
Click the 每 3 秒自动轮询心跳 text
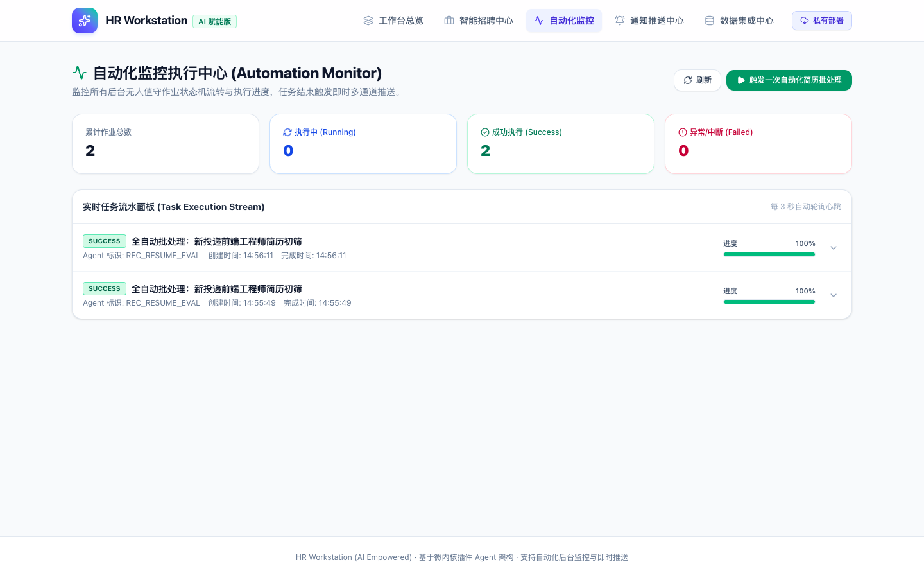(806, 207)
